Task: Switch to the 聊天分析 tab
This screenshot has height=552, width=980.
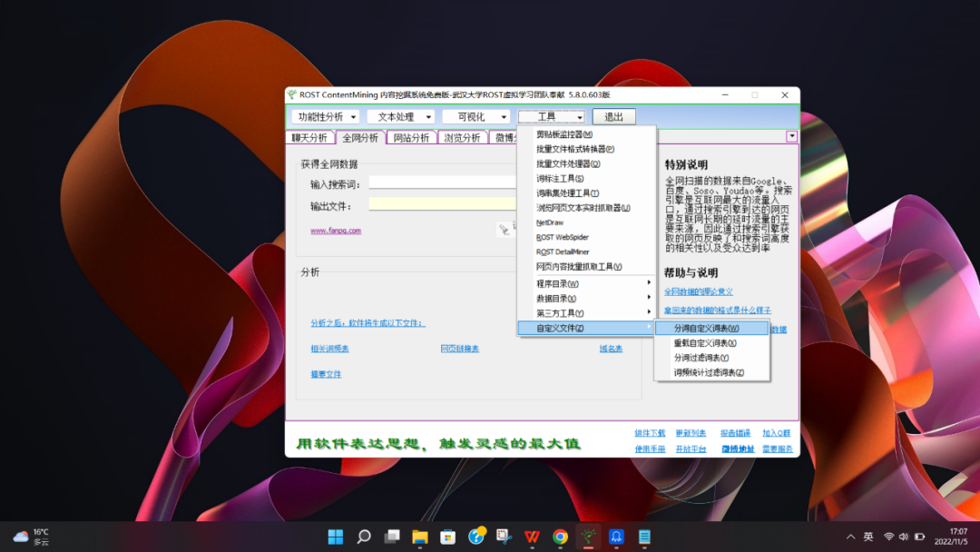Action: tap(309, 138)
